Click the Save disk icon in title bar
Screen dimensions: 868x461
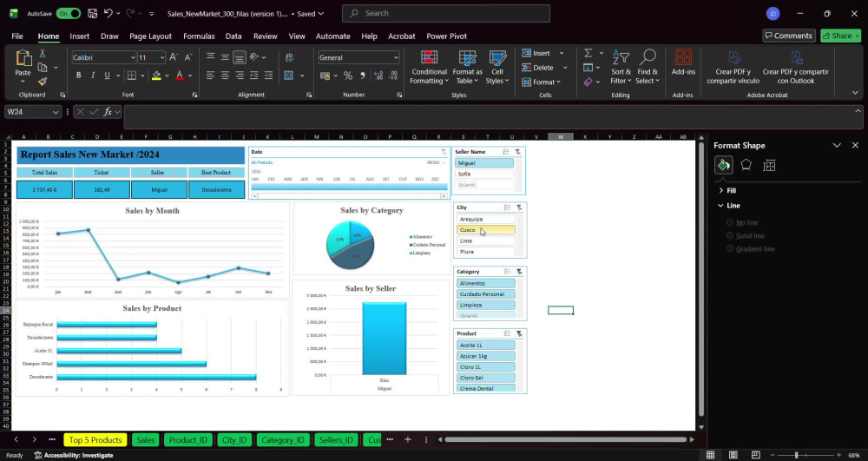(x=93, y=13)
